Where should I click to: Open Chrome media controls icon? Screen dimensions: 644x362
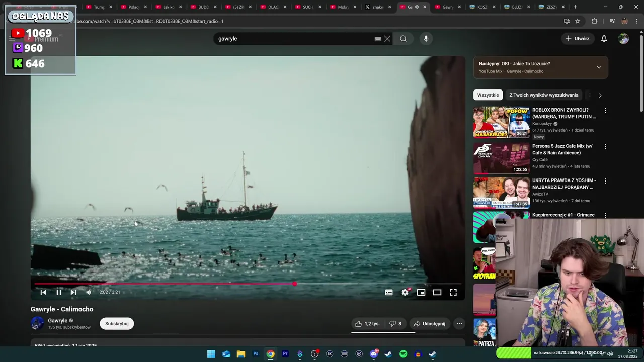pyautogui.click(x=612, y=21)
